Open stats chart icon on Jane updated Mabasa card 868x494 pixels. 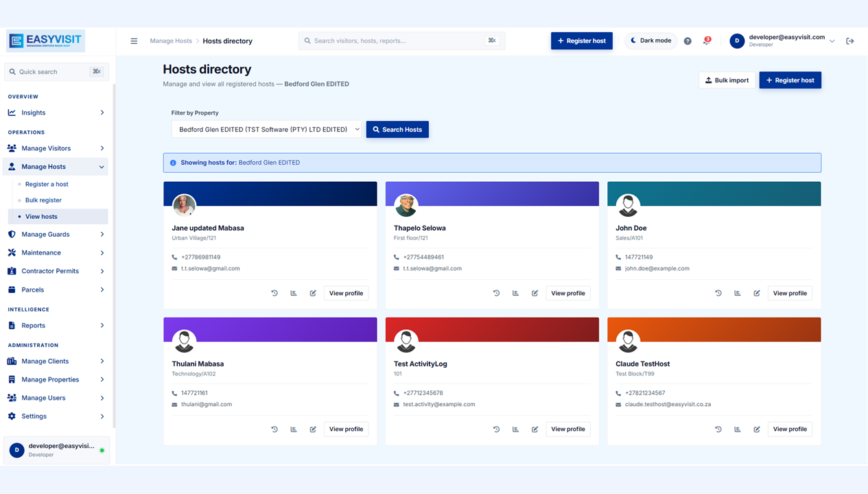point(294,293)
